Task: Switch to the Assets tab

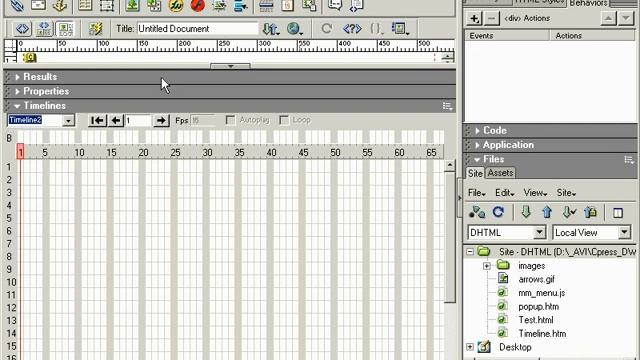Action: [x=500, y=173]
